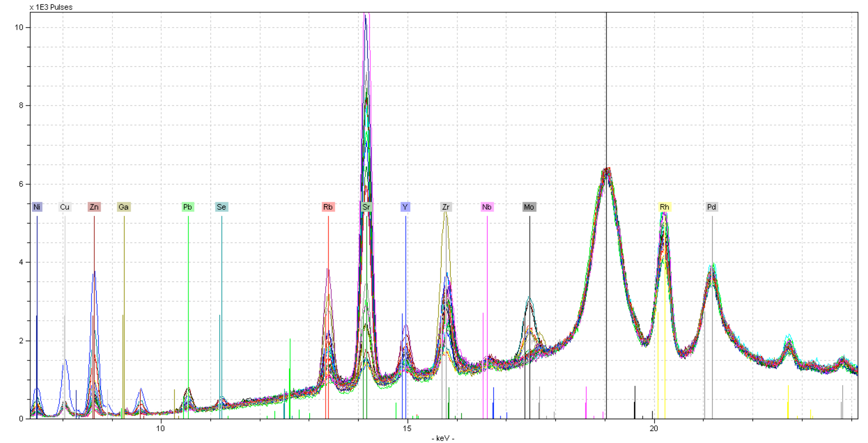Click the Rb element marker label
Screen dimensions: 868x443
point(328,207)
